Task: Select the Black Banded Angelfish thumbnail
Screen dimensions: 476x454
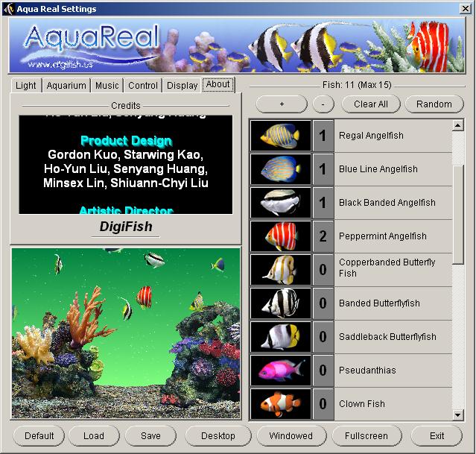Action: [281, 203]
